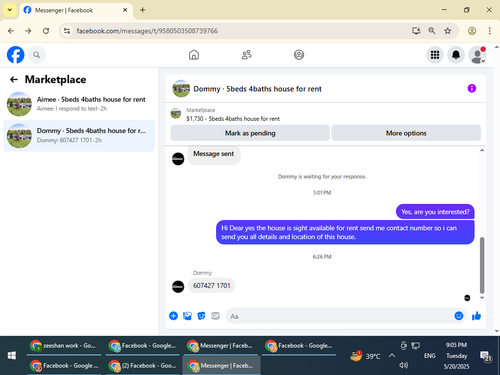
Task: Attach a photo with the image icon
Action: (x=187, y=316)
